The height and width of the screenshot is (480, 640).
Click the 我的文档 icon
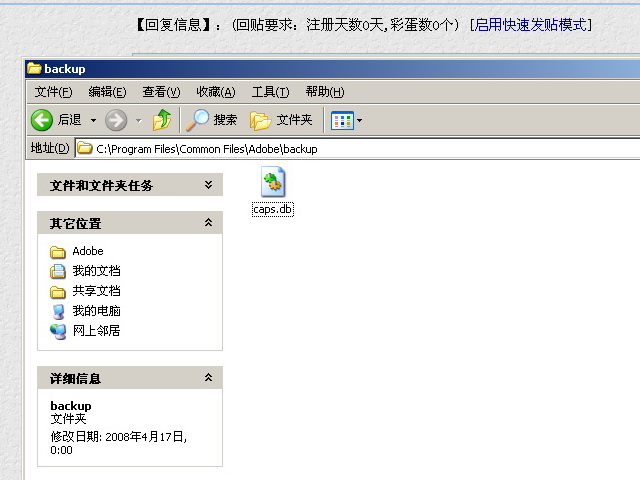pos(58,271)
